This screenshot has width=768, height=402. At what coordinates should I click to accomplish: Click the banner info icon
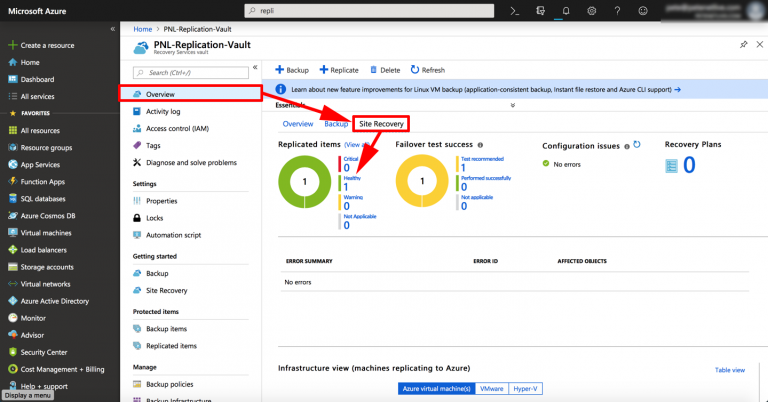[281, 90]
